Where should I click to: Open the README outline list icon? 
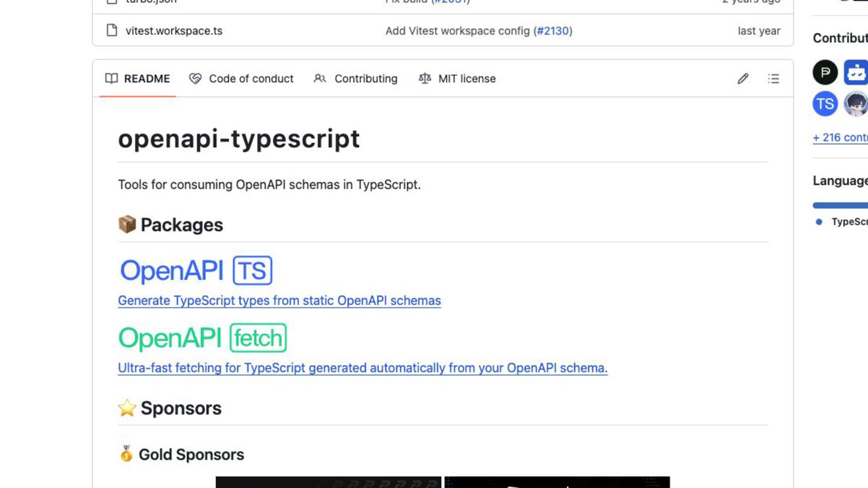pos(773,78)
